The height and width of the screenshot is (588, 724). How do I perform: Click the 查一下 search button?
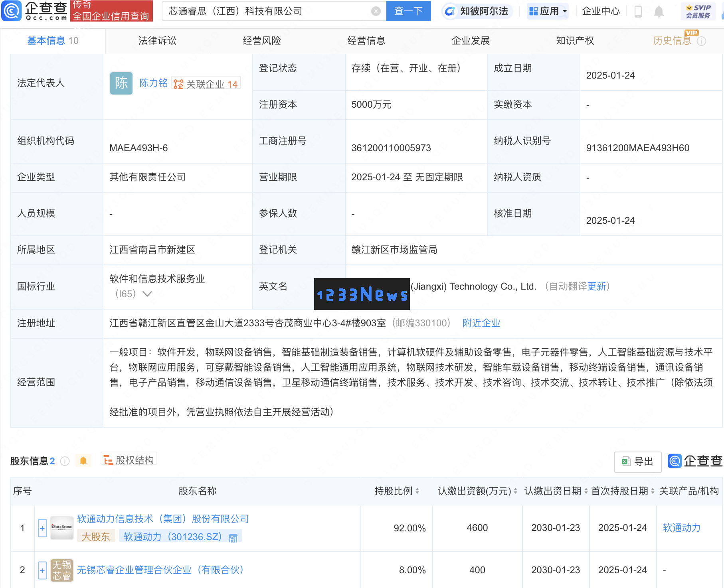point(408,11)
